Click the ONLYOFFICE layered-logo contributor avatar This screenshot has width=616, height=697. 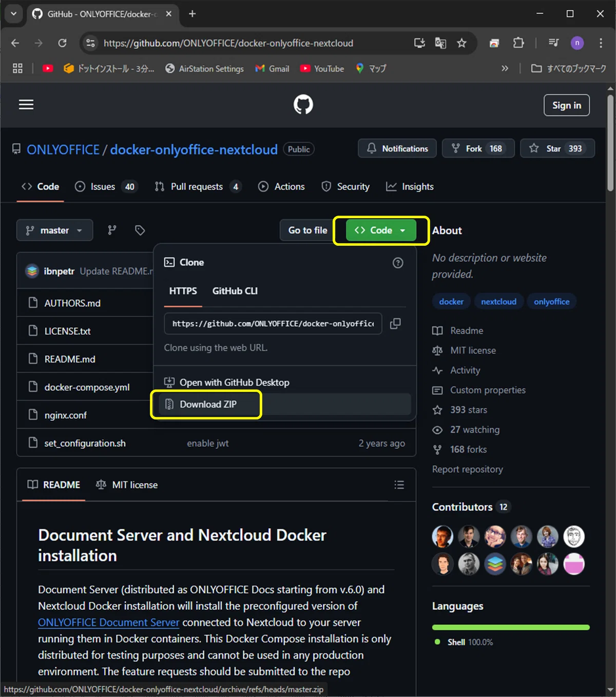[x=495, y=564]
